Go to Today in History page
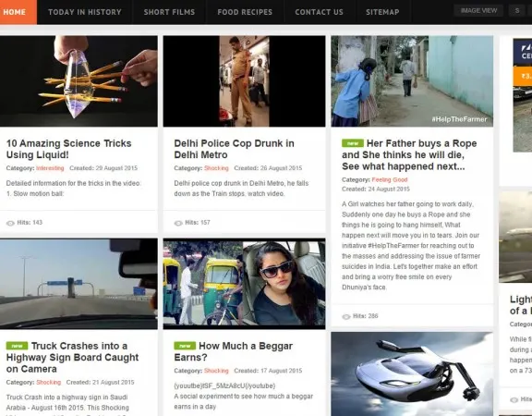 84,12
